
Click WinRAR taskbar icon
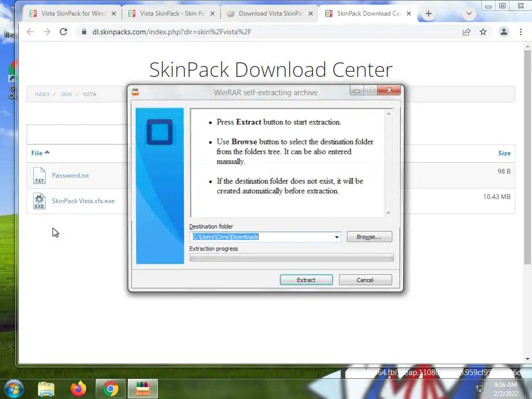point(142,389)
